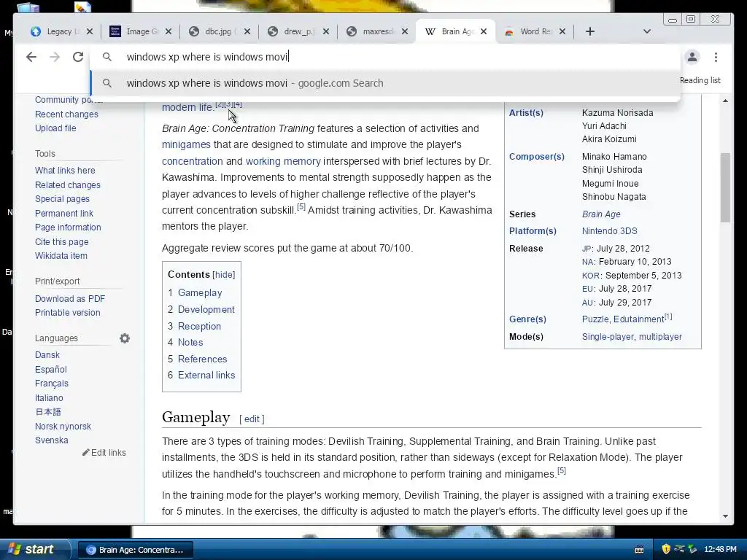The image size is (747, 560).
Task: Click the Edit links pencil item
Action: (104, 453)
